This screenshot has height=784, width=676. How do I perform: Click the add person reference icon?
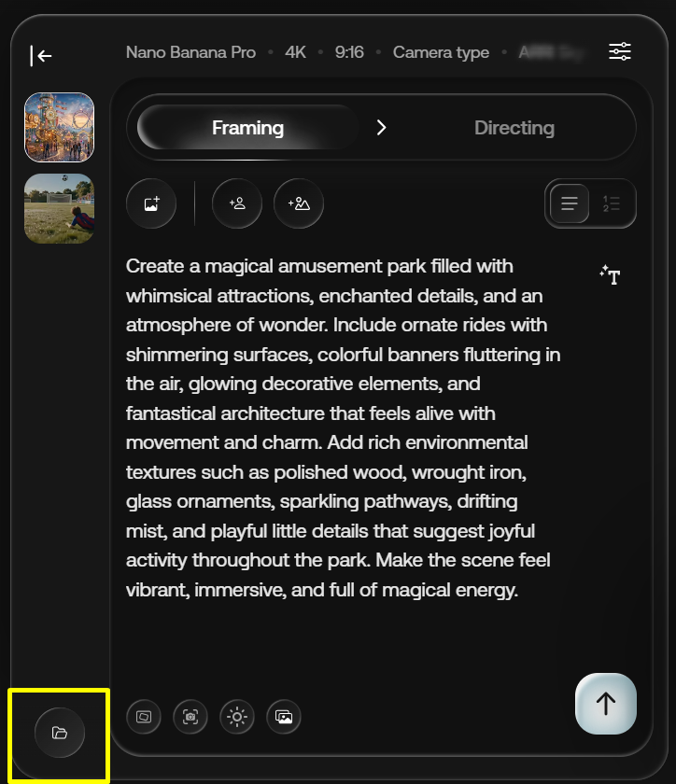point(237,203)
